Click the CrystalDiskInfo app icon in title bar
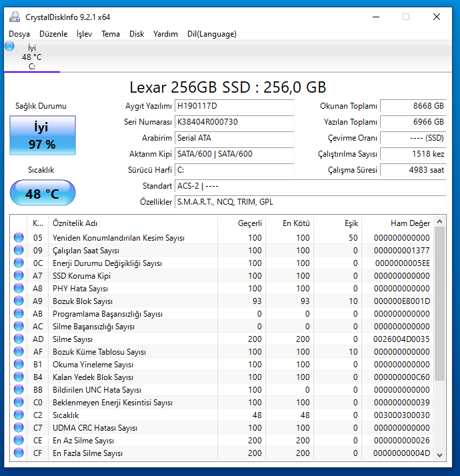Image resolution: width=460 pixels, height=476 pixels. click(15, 17)
